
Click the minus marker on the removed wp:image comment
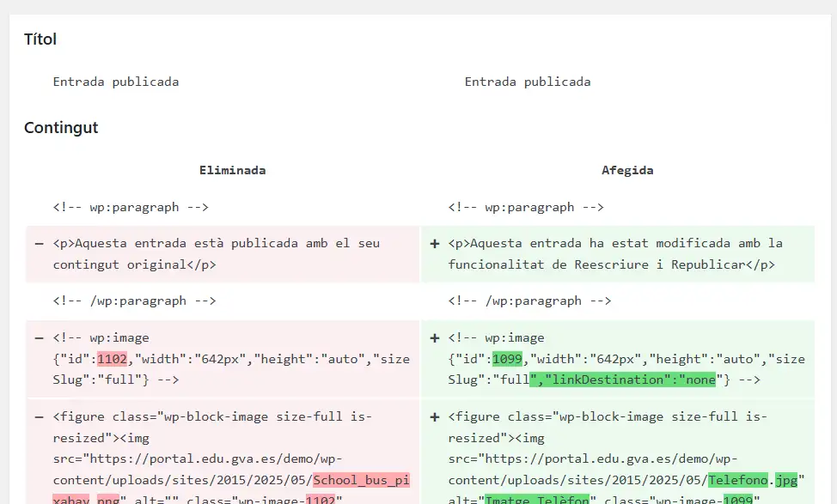(39, 338)
